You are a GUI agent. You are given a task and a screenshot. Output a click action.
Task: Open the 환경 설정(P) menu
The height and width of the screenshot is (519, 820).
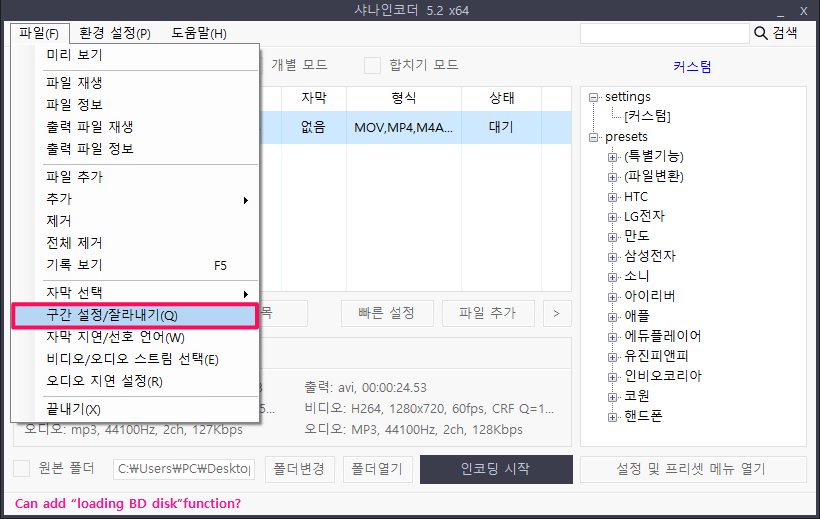point(115,33)
